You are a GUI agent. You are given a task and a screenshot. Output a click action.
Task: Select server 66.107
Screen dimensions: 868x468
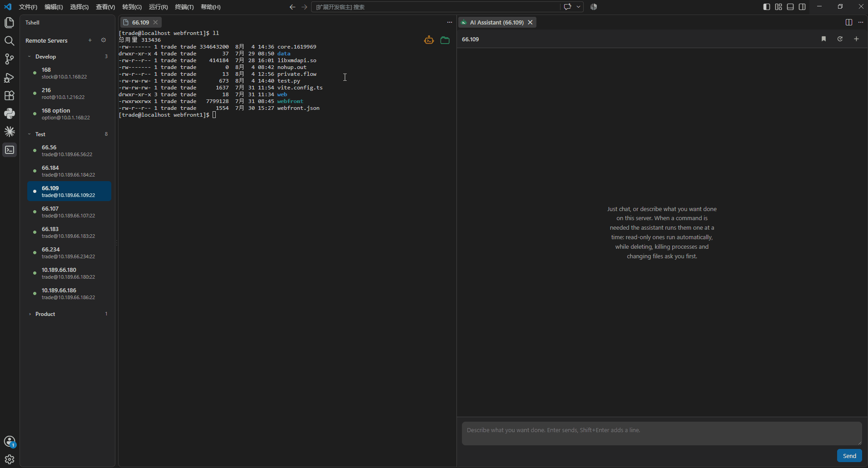click(69, 212)
